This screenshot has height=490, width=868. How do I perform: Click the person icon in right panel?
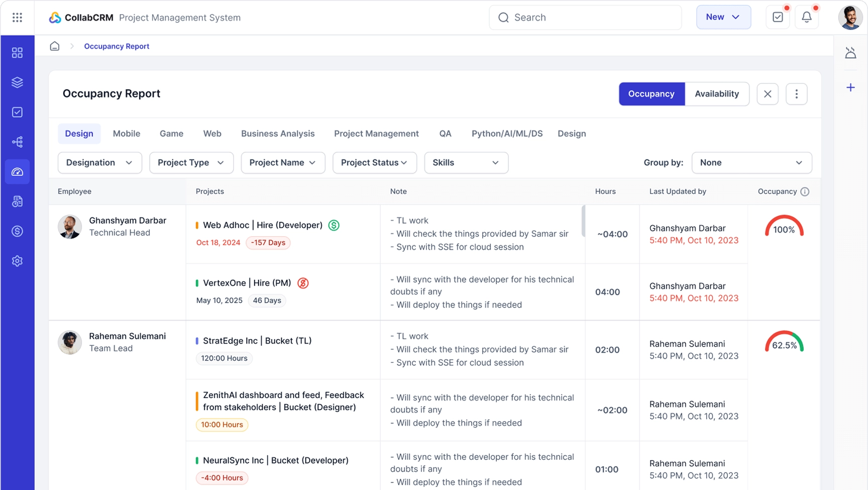tap(850, 53)
